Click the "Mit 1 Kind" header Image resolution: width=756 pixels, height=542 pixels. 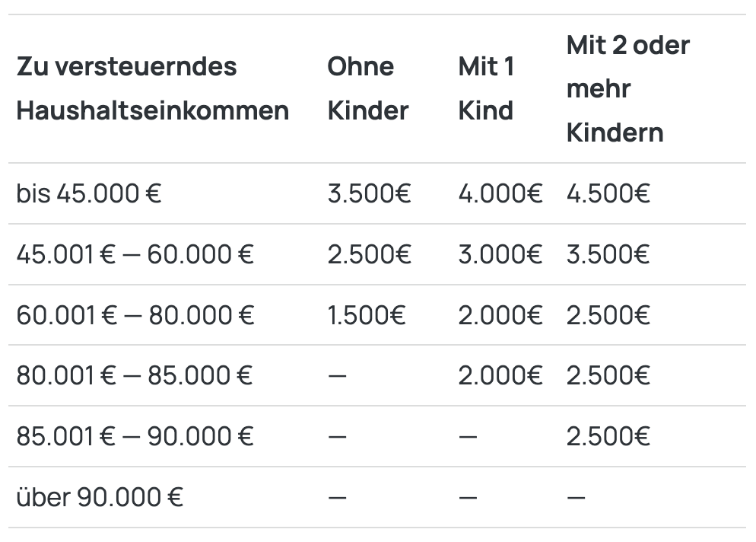point(487,88)
